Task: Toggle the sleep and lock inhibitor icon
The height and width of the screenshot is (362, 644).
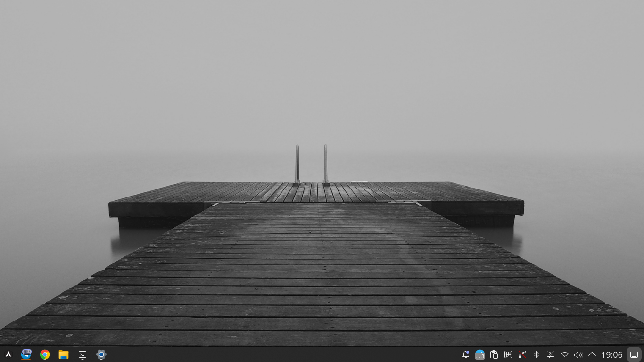Action: [522, 354]
